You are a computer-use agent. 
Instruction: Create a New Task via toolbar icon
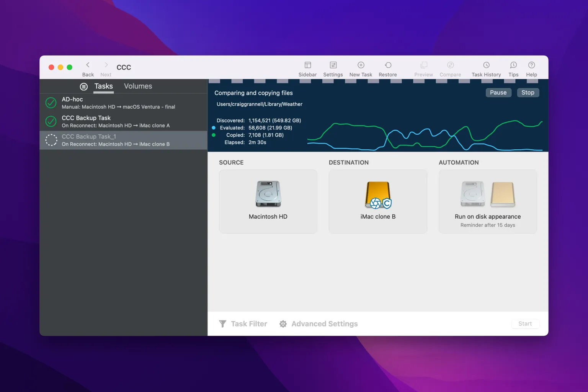click(360, 68)
